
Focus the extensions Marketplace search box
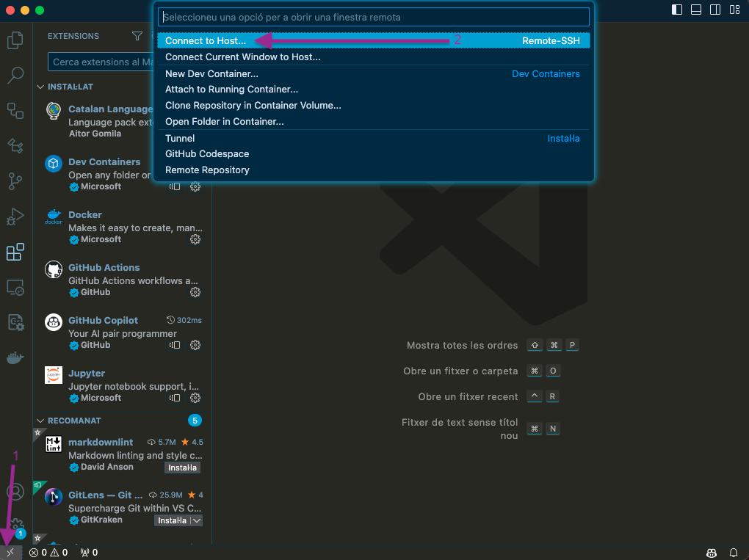click(101, 62)
